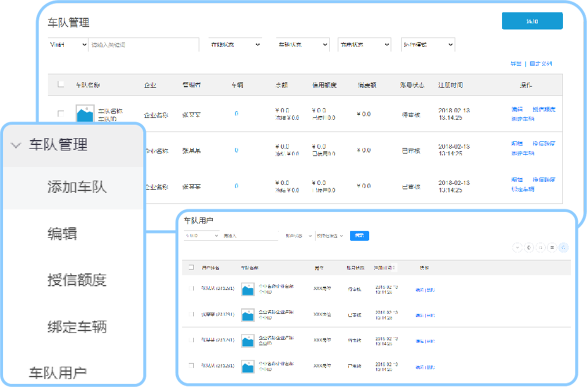The width and height of the screenshot is (587, 387).
Task: Open the leftmost dropdown in the 车队管理 filter row
Action: coord(68,45)
